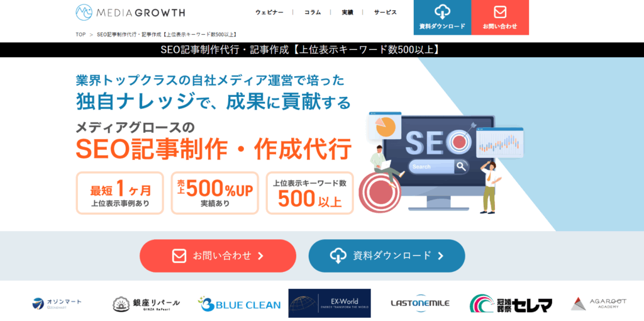
Task: Click the オゾンマート client logo
Action: click(x=57, y=304)
